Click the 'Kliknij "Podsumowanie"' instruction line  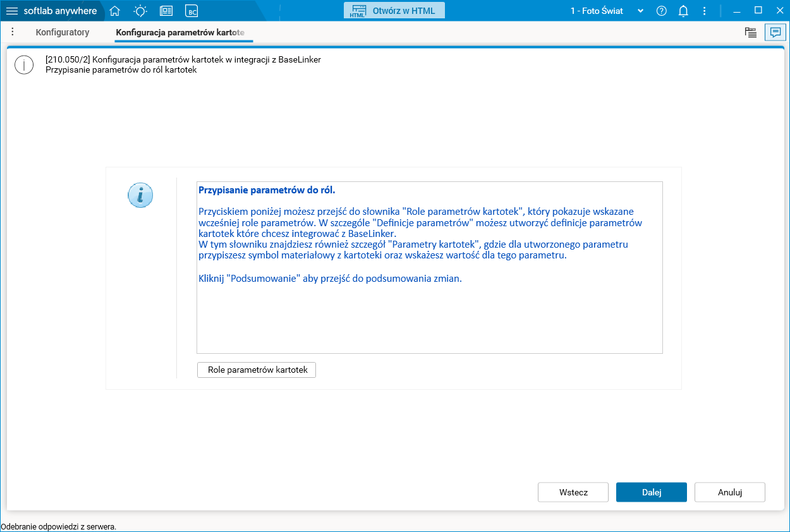click(x=331, y=278)
